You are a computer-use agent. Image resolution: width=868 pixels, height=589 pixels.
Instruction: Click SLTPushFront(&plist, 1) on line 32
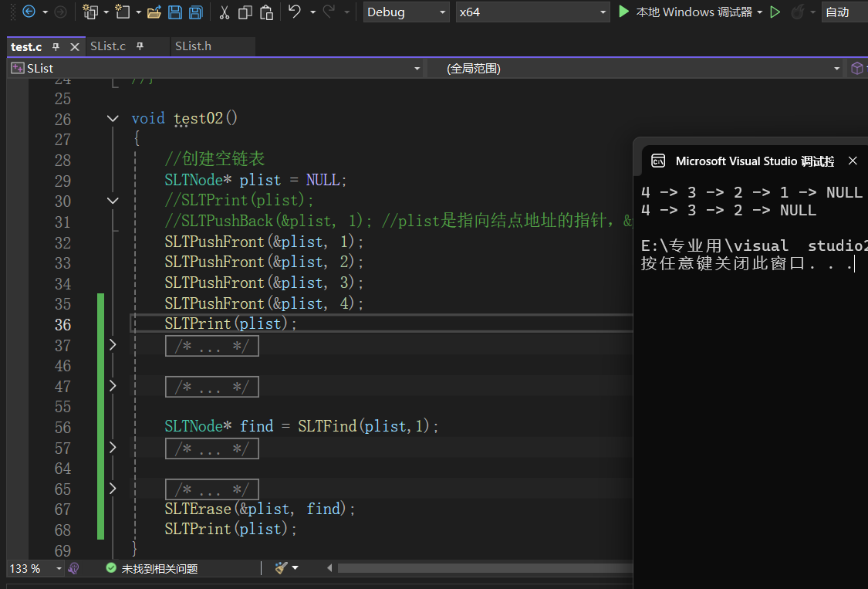pyautogui.click(x=264, y=242)
